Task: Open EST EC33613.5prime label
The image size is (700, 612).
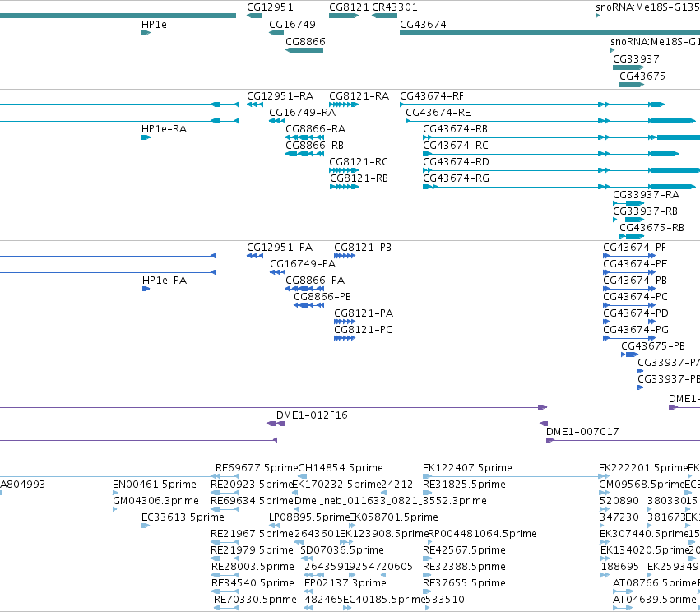Action: tap(183, 517)
